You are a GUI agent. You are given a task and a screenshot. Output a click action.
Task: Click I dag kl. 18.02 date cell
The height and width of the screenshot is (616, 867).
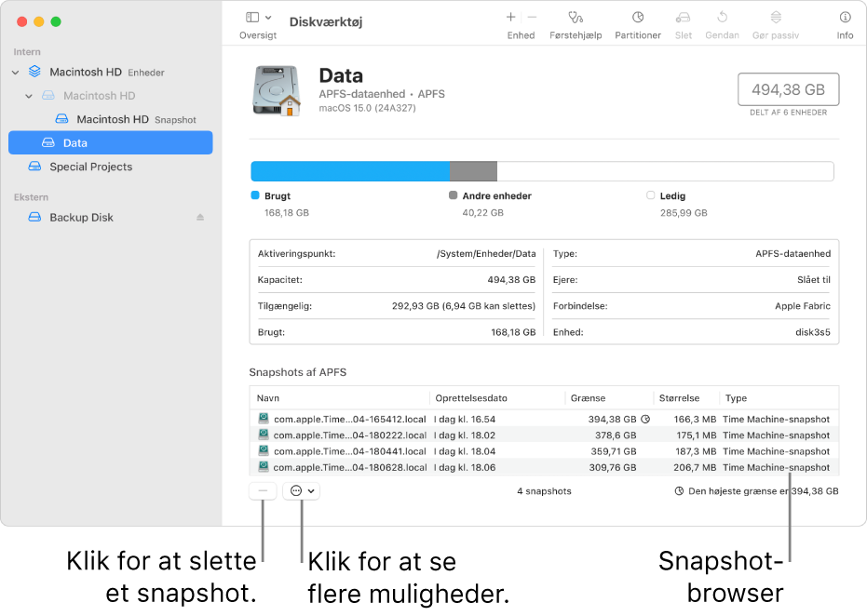(x=465, y=435)
